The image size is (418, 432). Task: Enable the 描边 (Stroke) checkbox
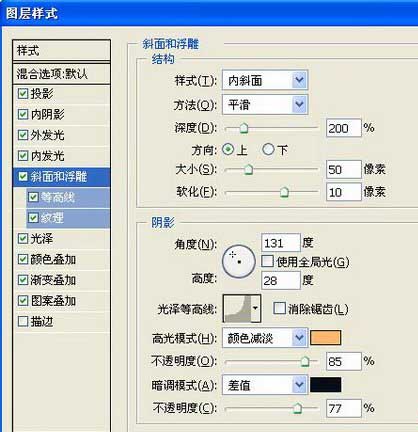pos(23,321)
